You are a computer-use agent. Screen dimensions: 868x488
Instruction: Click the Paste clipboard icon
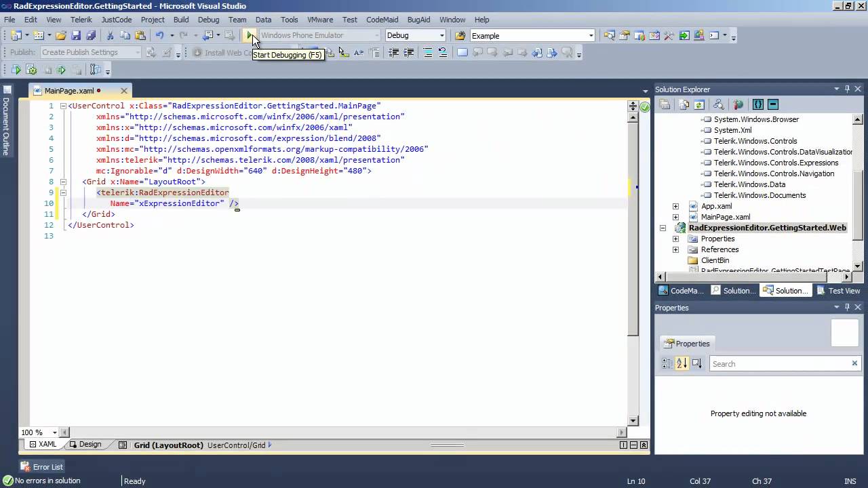pos(140,35)
